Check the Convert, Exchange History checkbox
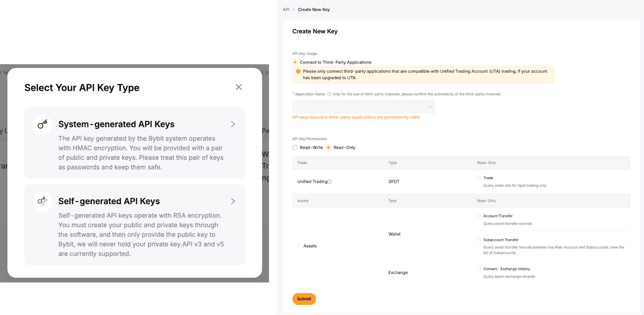 tap(479, 269)
